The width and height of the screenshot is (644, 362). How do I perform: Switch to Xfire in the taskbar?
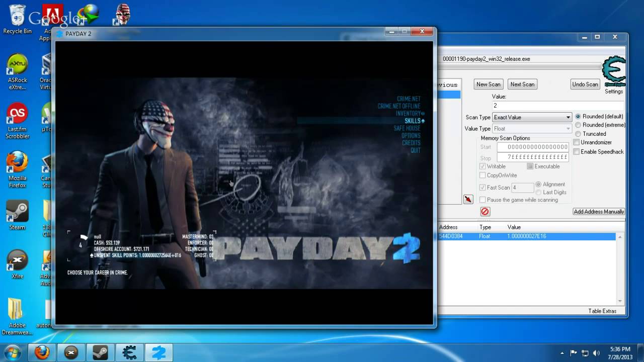click(x=71, y=353)
